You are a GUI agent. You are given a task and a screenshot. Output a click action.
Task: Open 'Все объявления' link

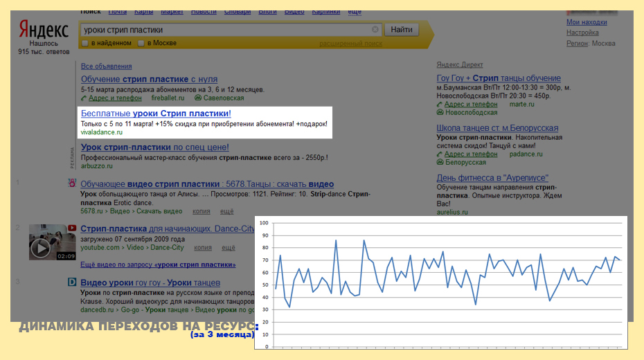107,66
